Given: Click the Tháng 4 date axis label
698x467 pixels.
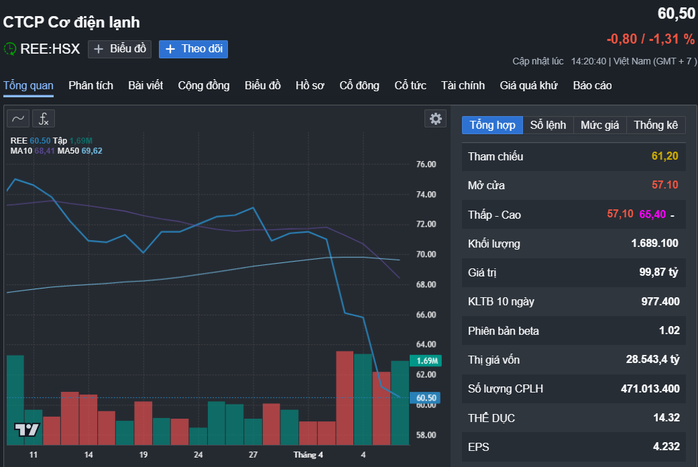Looking at the screenshot, I should point(308,455).
